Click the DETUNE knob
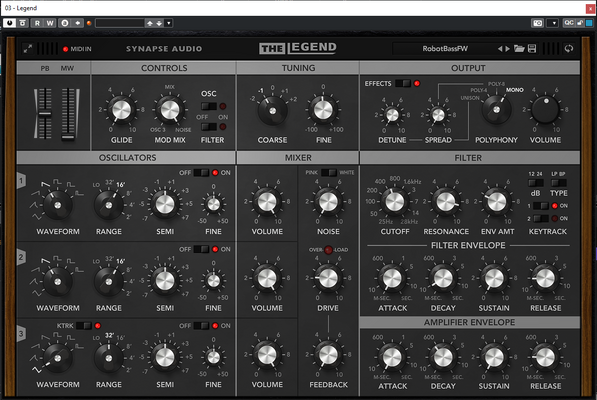This screenshot has width=597, height=400. coord(392,115)
